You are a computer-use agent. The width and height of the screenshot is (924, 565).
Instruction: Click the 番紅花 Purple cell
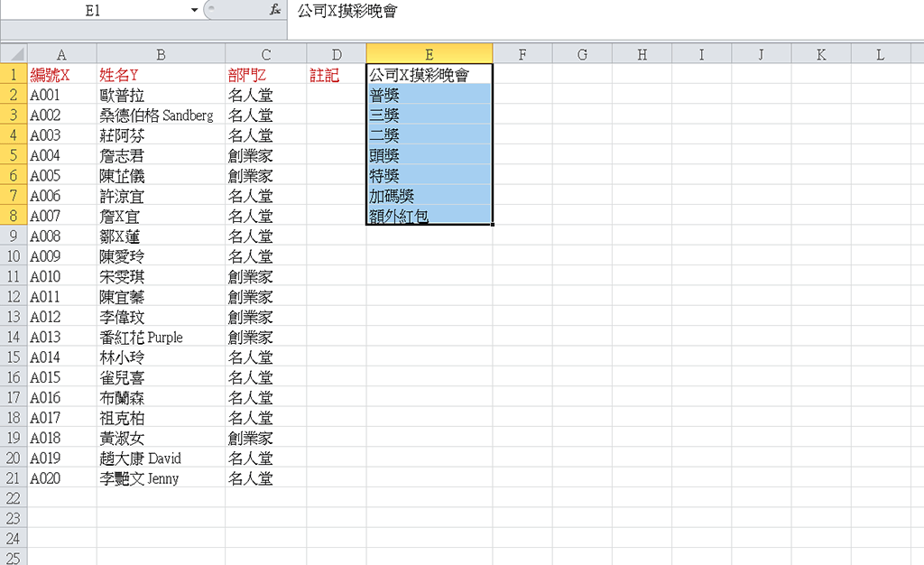161,338
